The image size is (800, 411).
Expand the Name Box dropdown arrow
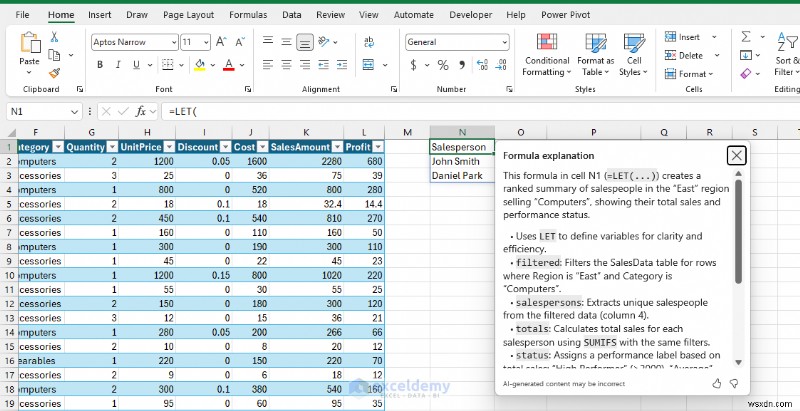tap(74, 111)
